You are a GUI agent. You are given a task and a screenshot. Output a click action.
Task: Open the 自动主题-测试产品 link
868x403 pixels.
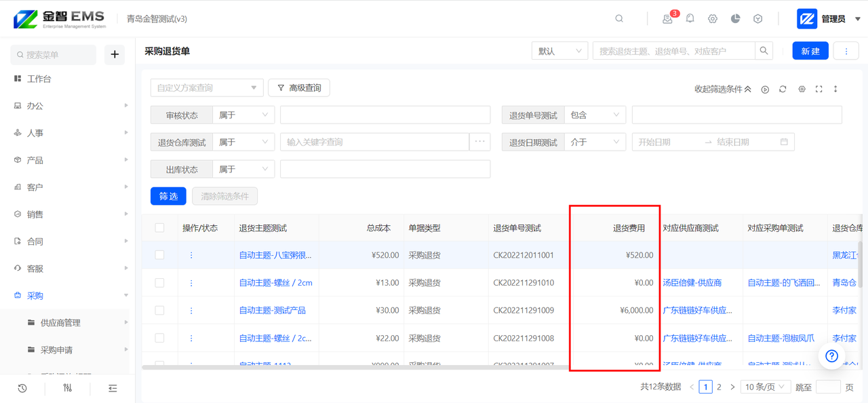(272, 310)
